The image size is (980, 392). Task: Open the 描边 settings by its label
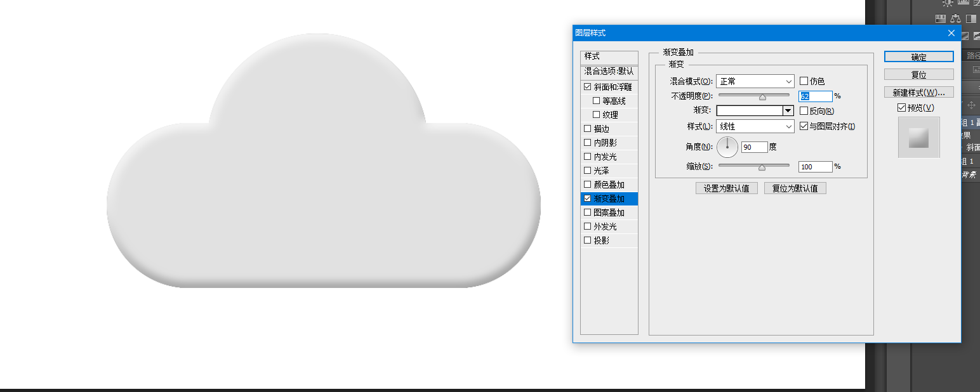click(601, 129)
